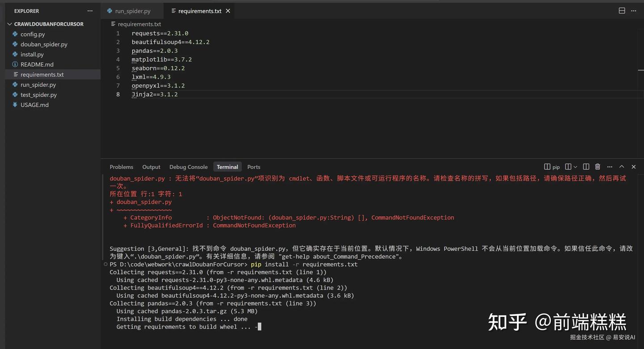Maximize terminal panel with the up chevron

click(x=622, y=167)
